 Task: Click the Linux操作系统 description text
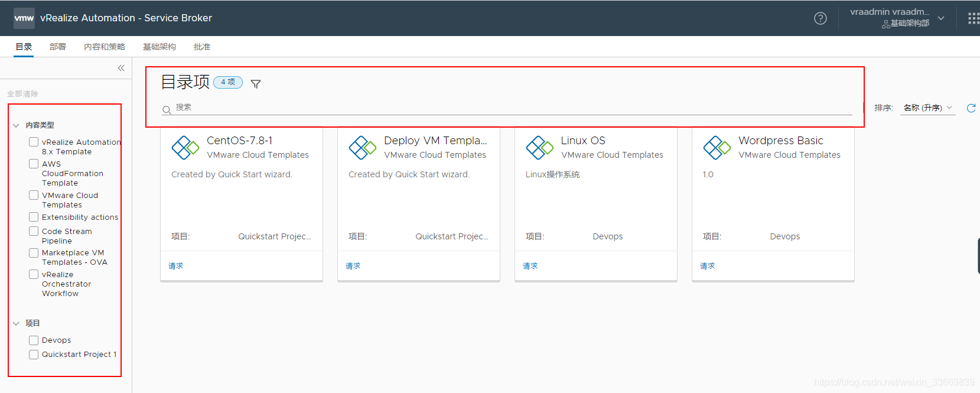(553, 174)
